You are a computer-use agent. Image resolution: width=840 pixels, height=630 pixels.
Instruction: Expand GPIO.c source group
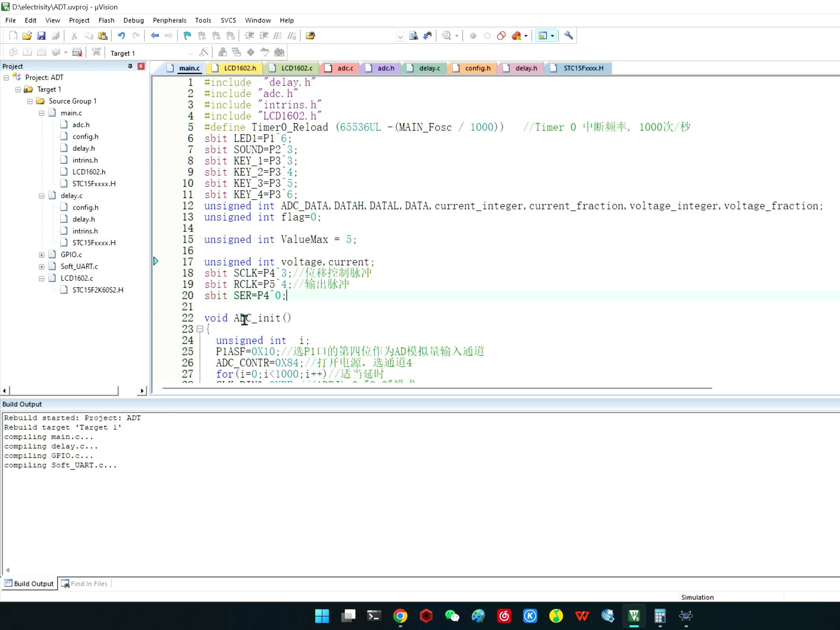click(x=41, y=254)
